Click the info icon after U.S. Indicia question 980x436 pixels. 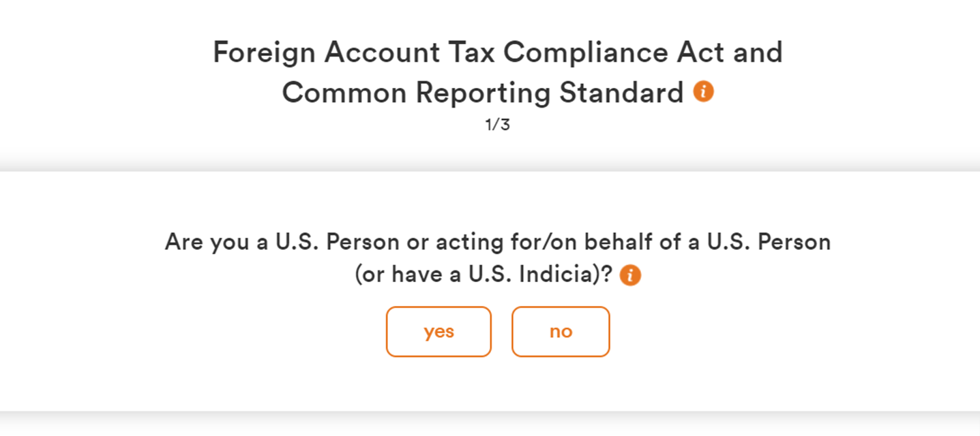[630, 276]
